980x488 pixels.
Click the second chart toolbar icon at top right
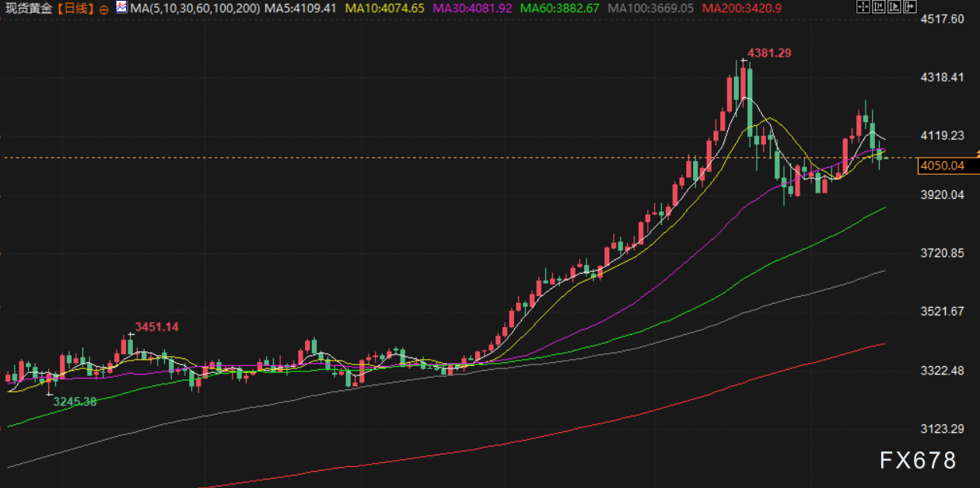click(877, 7)
